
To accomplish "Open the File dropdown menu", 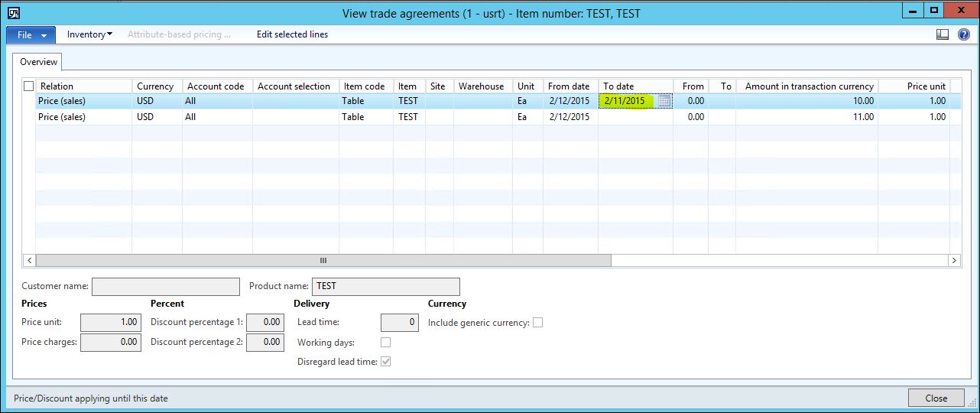I will pyautogui.click(x=31, y=35).
